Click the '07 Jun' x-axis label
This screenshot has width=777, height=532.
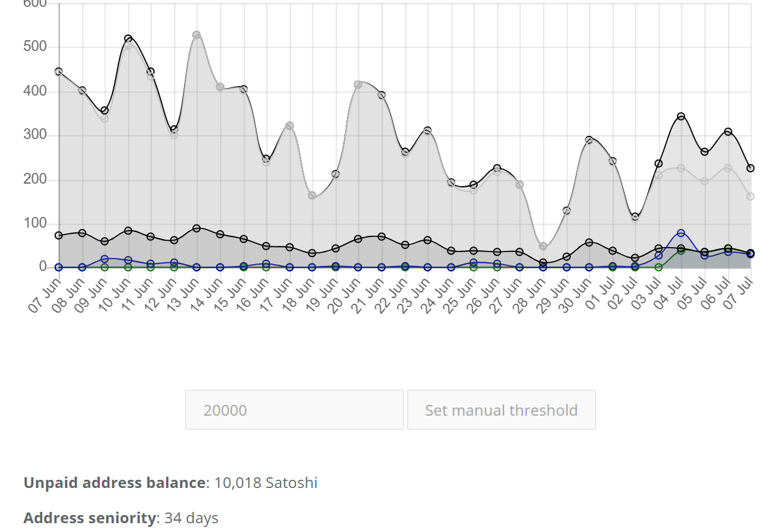click(45, 295)
